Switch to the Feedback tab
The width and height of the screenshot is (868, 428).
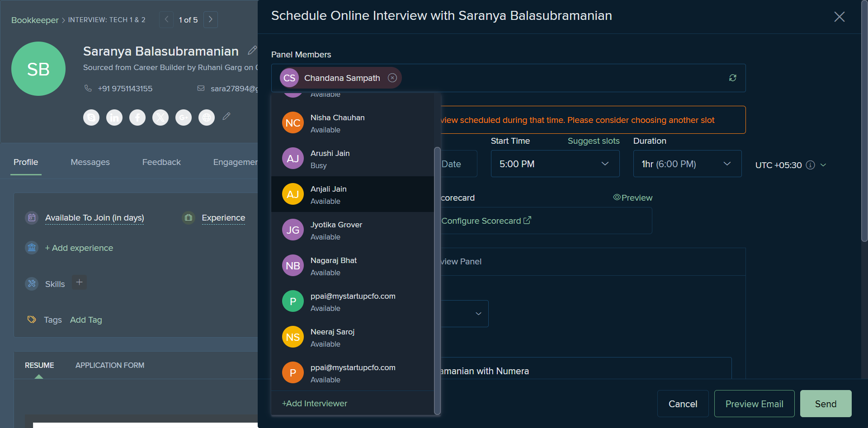tap(161, 162)
